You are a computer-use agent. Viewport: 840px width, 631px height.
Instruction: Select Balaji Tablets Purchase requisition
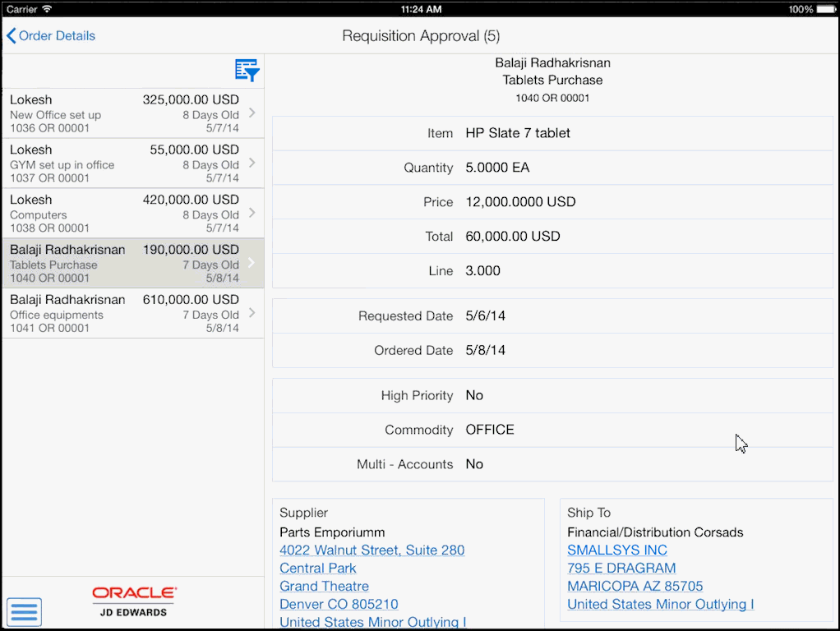(x=133, y=263)
